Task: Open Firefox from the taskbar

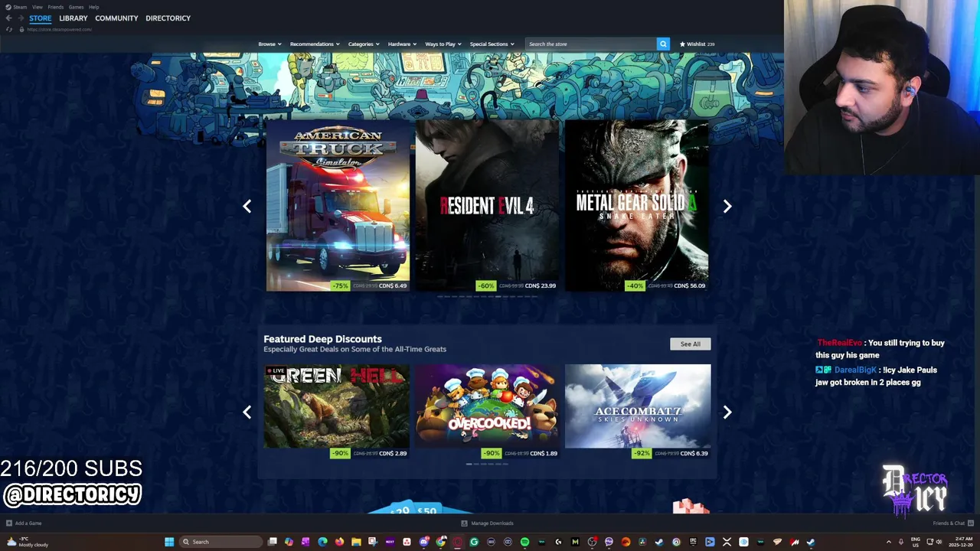Action: 339,542
